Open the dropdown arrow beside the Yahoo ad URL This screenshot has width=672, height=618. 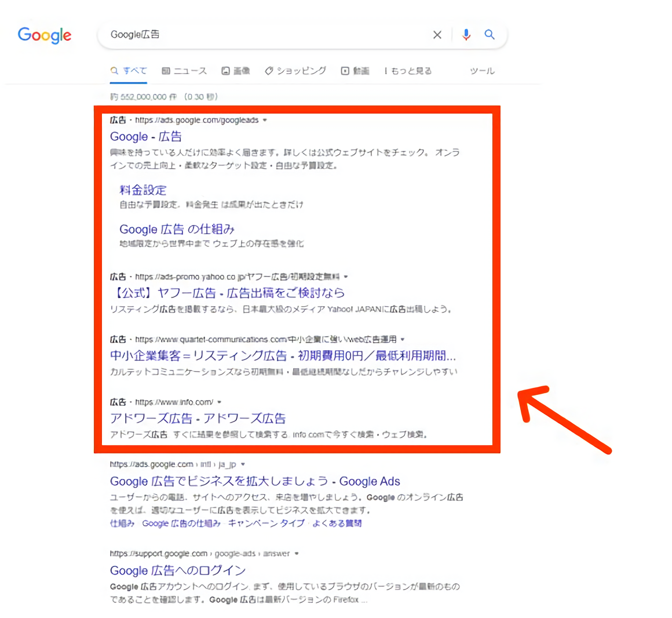pyautogui.click(x=346, y=277)
